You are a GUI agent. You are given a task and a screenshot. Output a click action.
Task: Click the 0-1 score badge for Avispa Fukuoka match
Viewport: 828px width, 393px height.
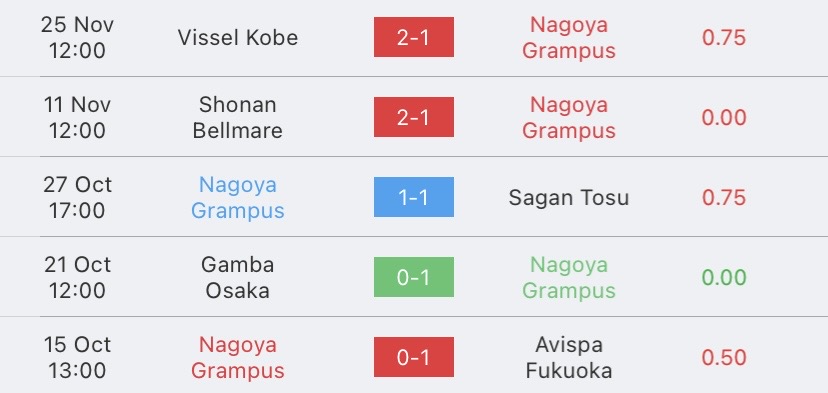pos(413,357)
